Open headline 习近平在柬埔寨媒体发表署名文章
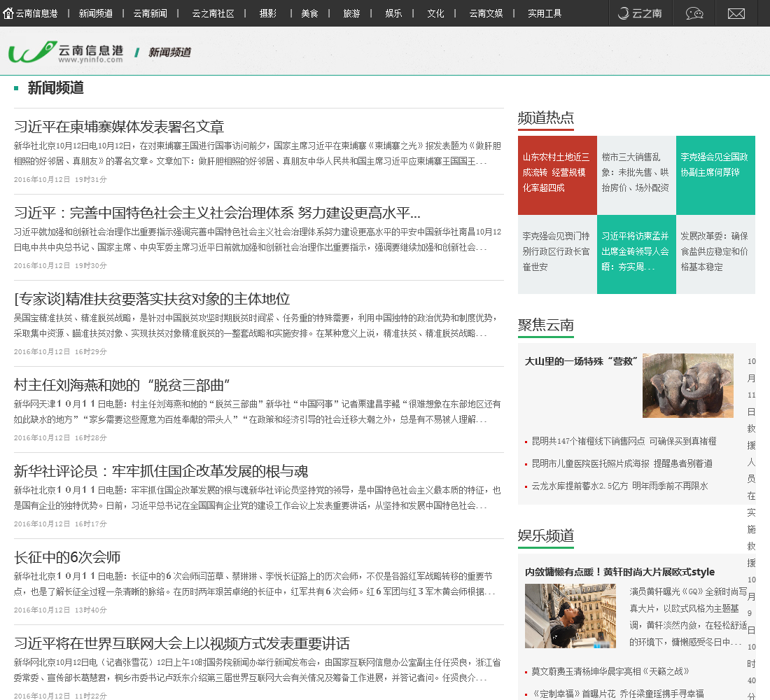This screenshot has height=700, width=770. [x=119, y=127]
